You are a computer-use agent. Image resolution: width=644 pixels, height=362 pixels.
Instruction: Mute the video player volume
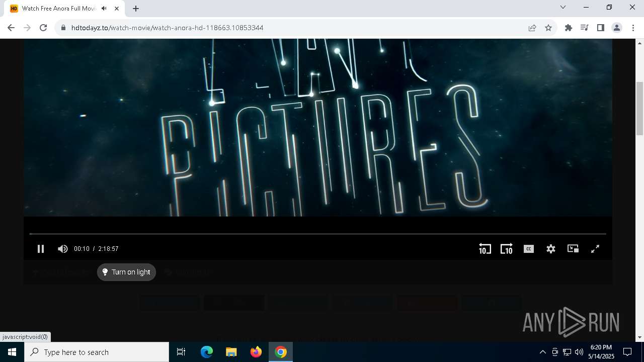click(63, 249)
